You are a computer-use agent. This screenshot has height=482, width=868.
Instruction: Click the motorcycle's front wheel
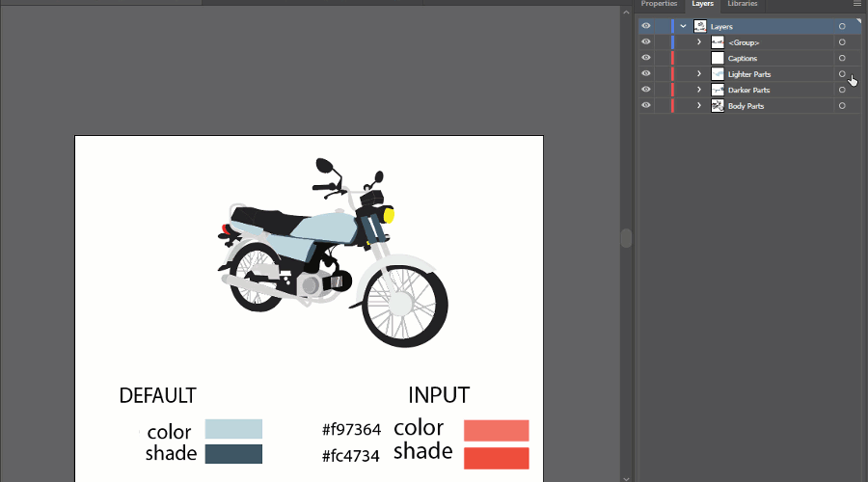point(405,306)
